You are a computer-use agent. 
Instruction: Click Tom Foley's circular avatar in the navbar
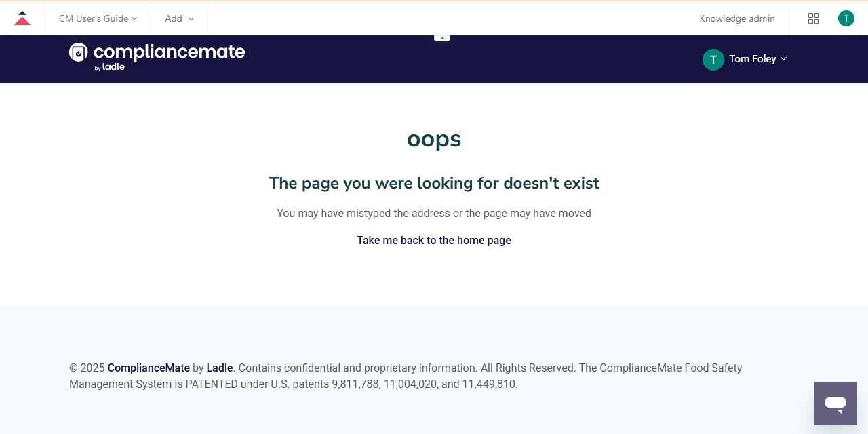click(x=713, y=59)
